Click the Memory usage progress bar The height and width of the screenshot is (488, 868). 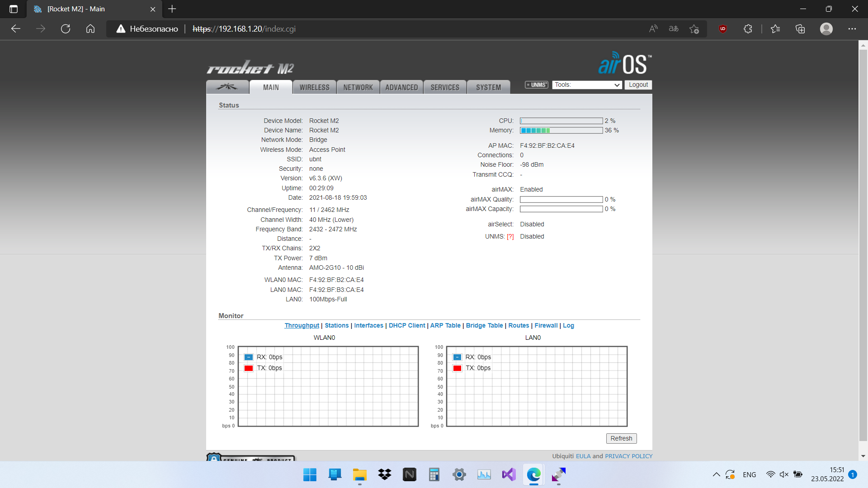(561, 130)
